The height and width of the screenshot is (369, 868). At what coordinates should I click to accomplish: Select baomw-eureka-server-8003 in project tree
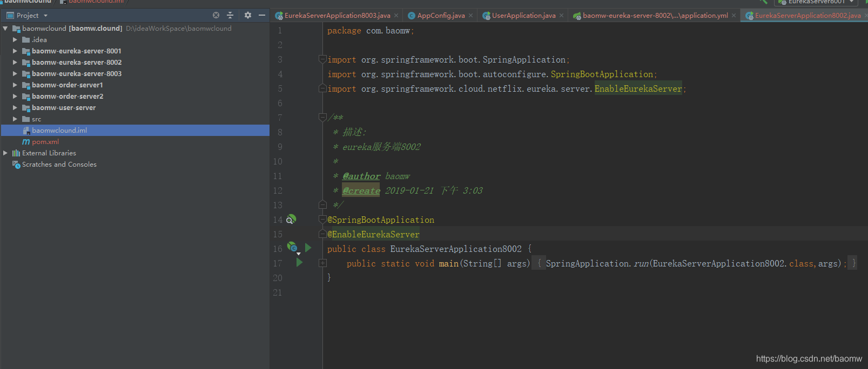(76, 74)
